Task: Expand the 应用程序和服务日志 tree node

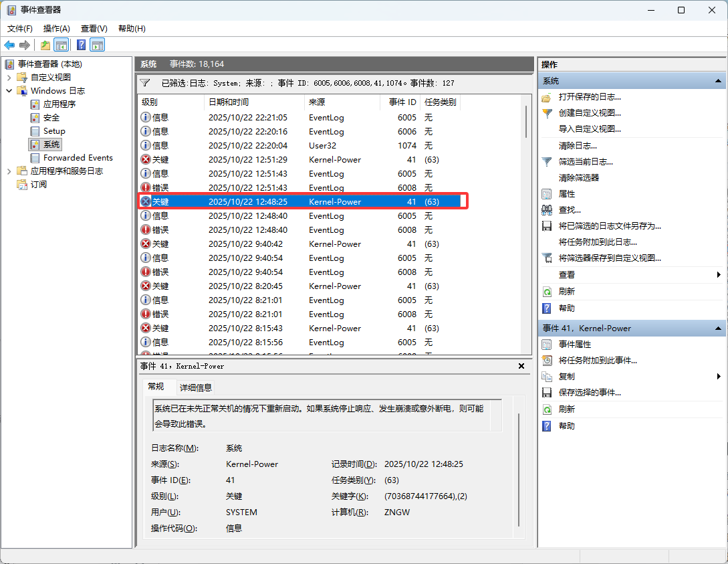Action: click(9, 171)
